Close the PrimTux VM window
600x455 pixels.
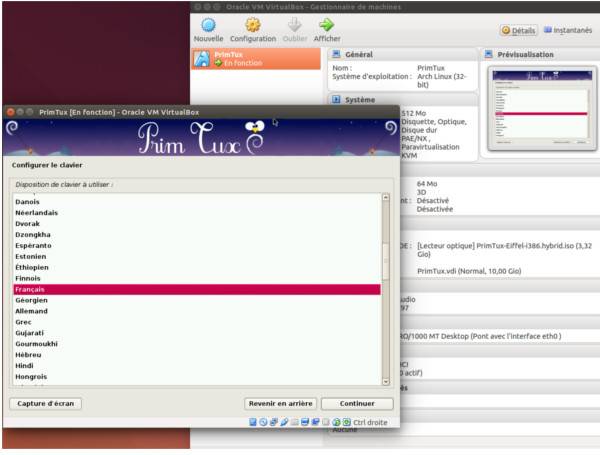pos(10,112)
